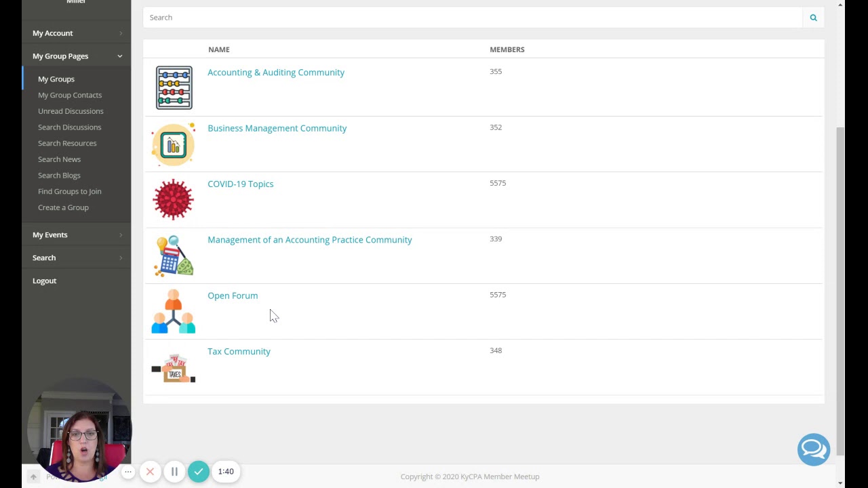Click the 352 members count
This screenshot has height=488, width=868.
point(496,127)
